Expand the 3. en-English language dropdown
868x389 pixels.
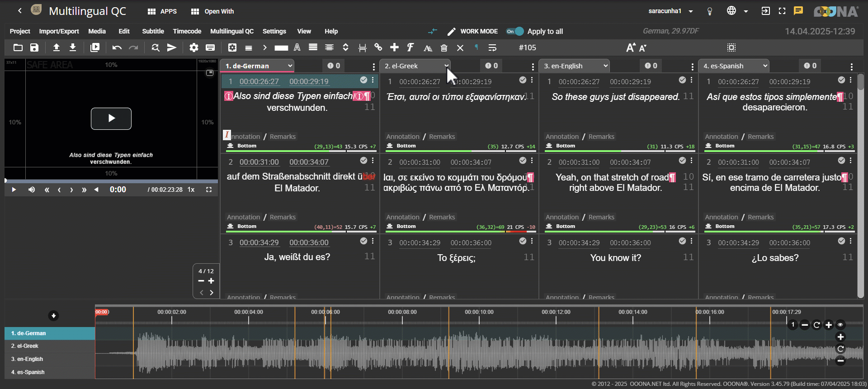tap(574, 66)
